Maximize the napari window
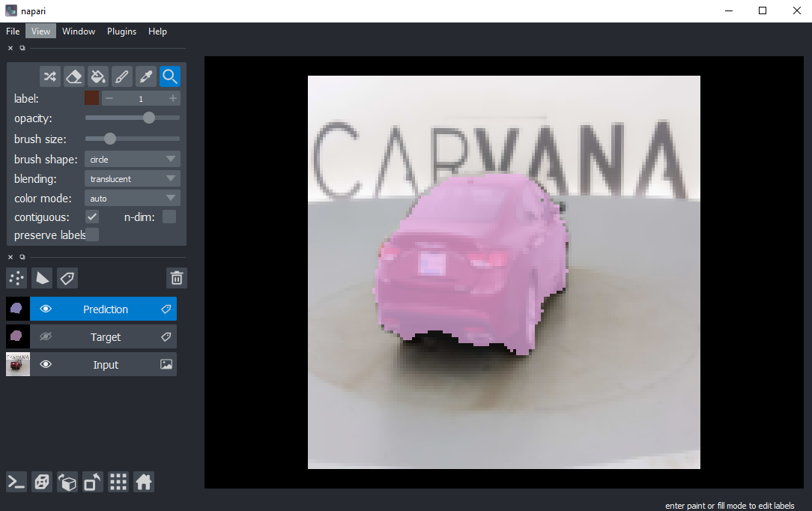The height and width of the screenshot is (511, 812). [763, 11]
